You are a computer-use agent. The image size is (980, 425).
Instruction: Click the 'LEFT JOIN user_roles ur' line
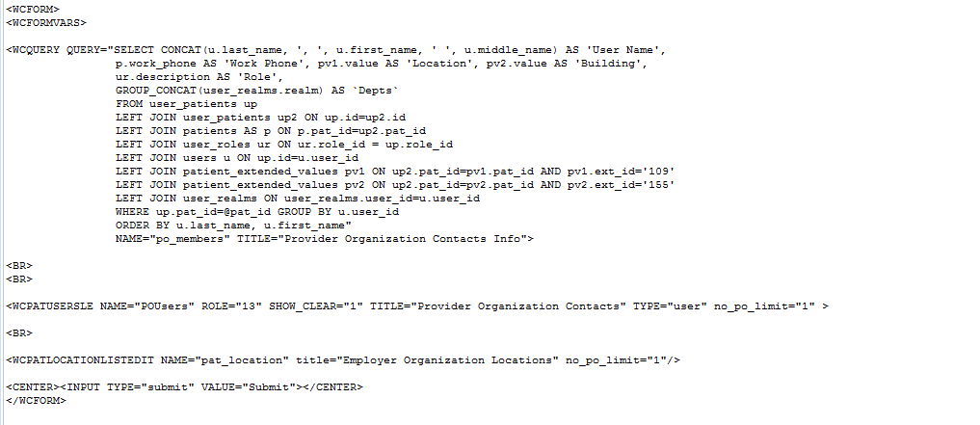284,145
